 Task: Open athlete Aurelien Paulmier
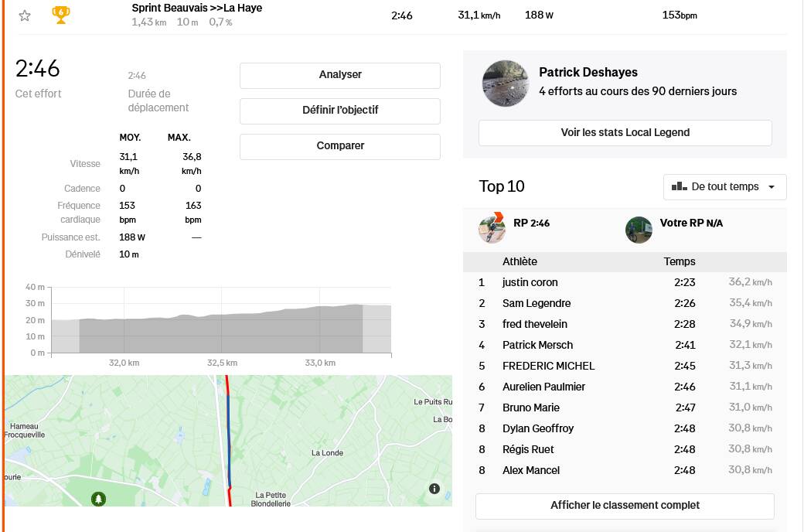(x=543, y=387)
